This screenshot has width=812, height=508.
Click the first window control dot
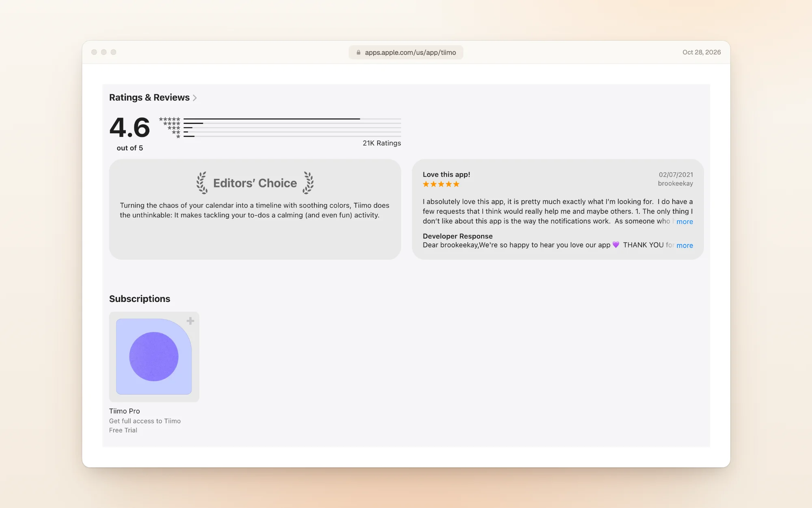[x=94, y=52]
